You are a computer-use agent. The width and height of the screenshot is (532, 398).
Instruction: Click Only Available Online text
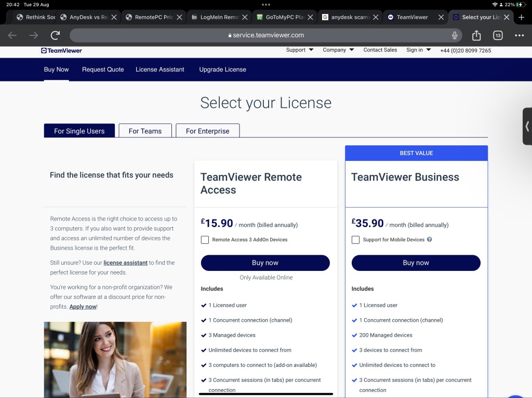tap(266, 277)
